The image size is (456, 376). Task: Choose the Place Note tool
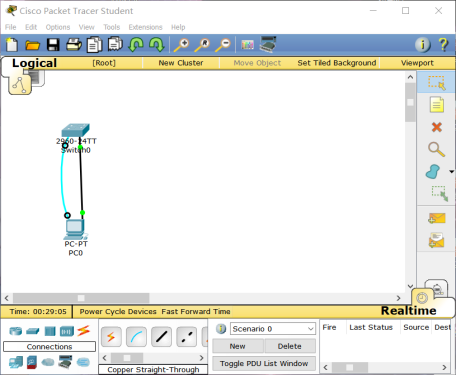[x=436, y=105]
